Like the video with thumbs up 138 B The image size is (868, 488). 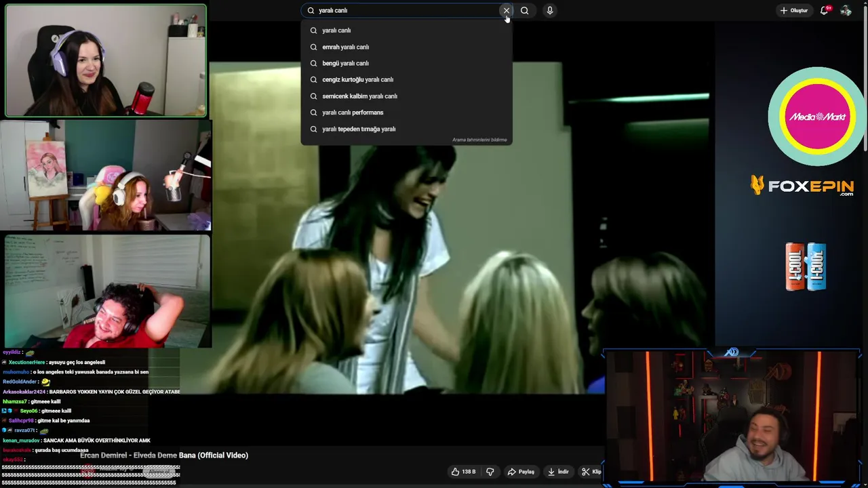pos(464,472)
